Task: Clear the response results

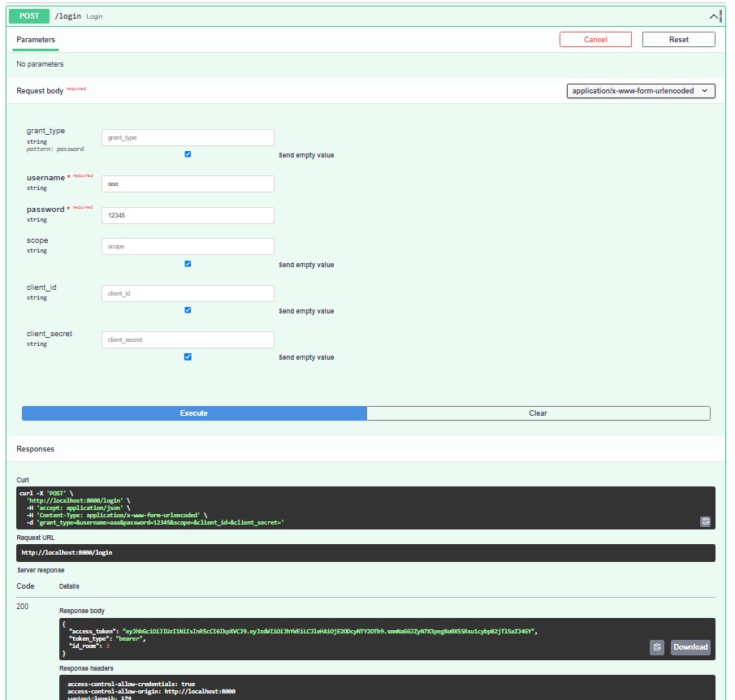Action: click(538, 413)
